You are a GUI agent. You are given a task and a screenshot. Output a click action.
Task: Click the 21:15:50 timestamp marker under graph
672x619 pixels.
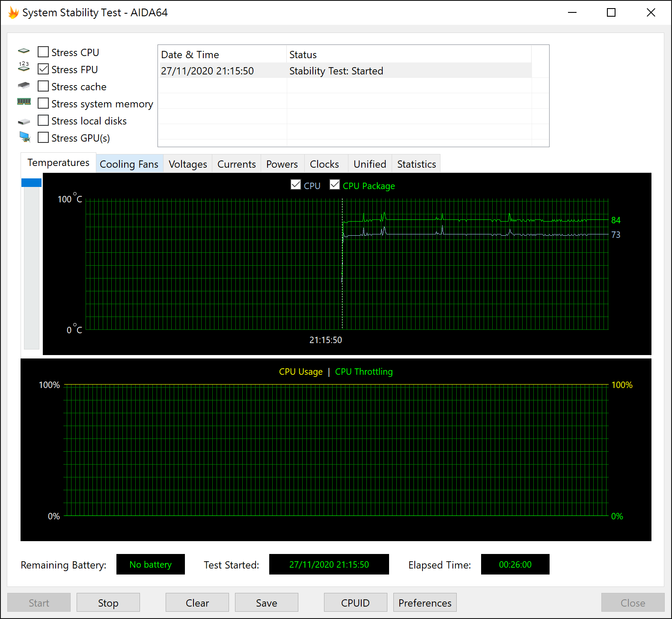pos(326,340)
